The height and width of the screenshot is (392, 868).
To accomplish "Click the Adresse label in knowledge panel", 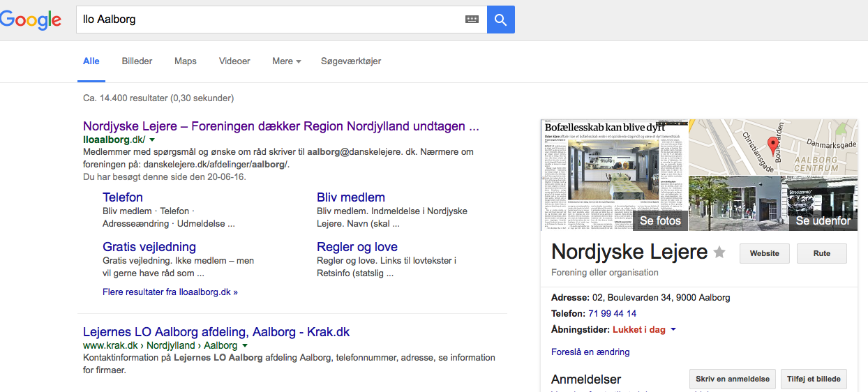I will (x=570, y=298).
